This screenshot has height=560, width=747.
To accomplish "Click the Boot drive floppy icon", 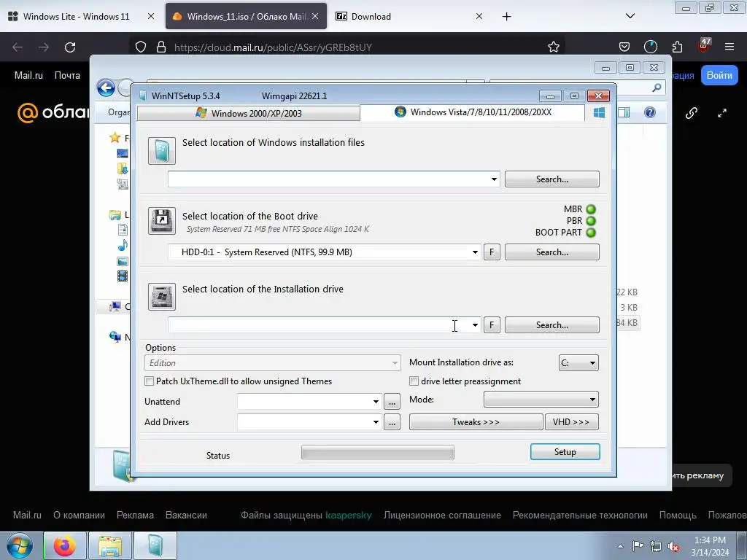I will coord(161,220).
